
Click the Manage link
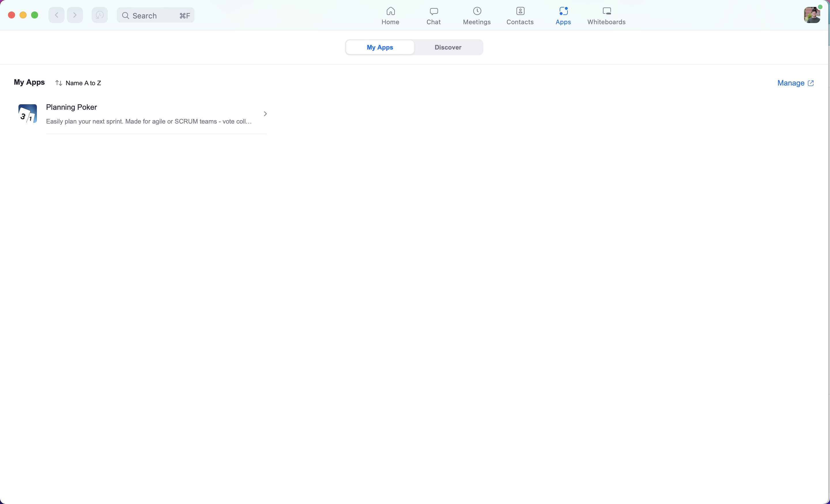point(795,83)
